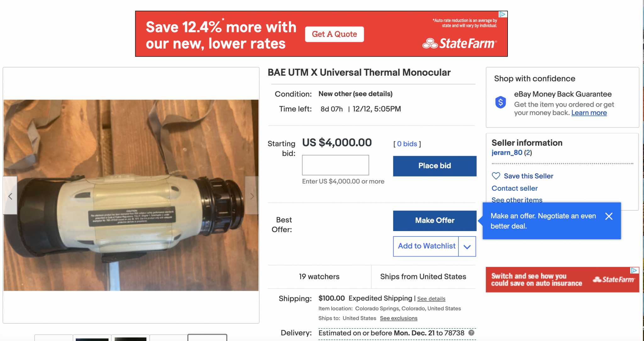The width and height of the screenshot is (644, 341).
Task: Close the Make an offer tooltip
Action: [609, 216]
